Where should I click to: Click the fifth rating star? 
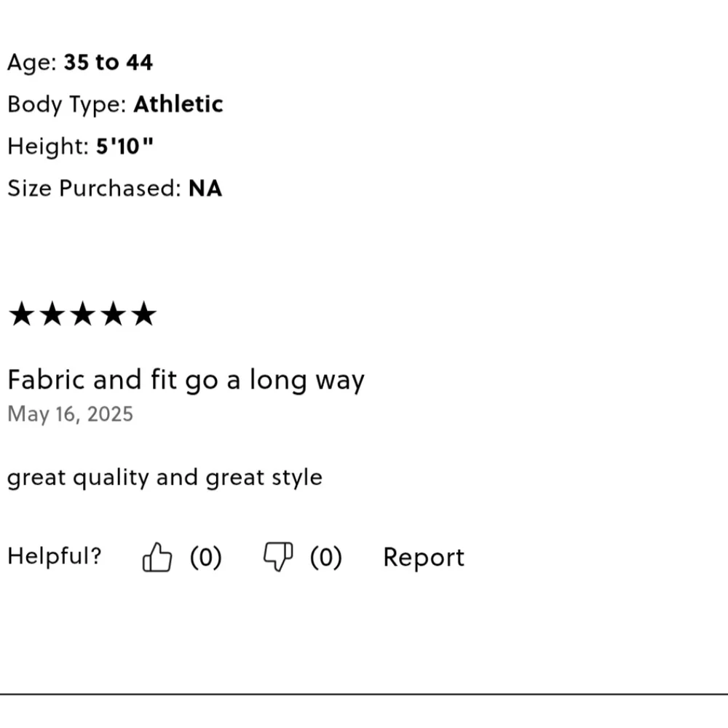tap(144, 314)
